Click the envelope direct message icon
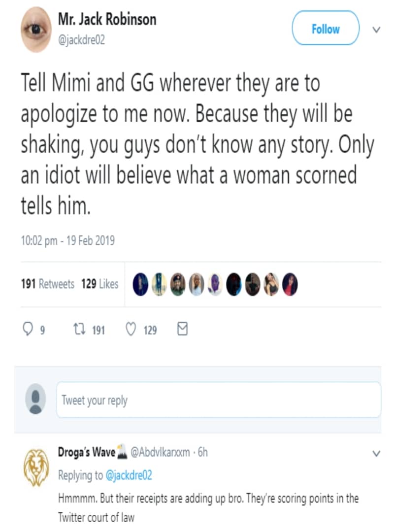Viewport: 395px width, 532px height. (182, 330)
